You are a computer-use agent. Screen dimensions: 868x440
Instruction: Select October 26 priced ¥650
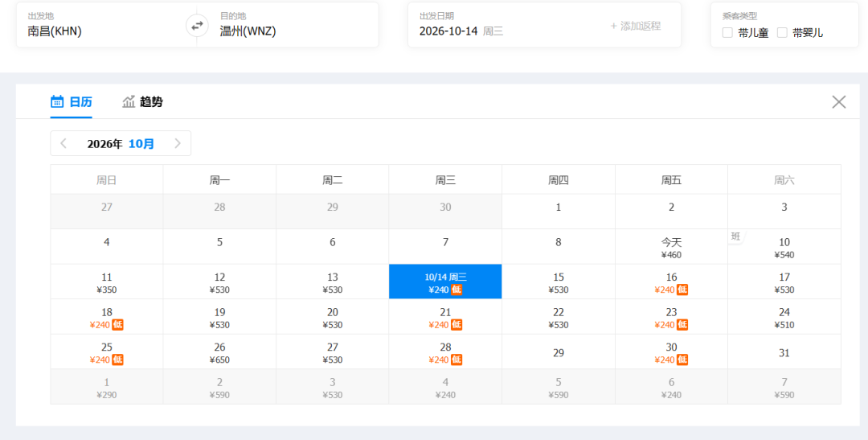point(219,352)
